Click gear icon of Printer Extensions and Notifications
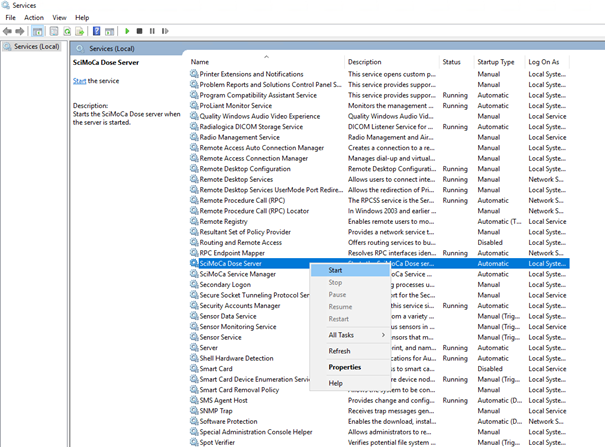 coord(194,74)
